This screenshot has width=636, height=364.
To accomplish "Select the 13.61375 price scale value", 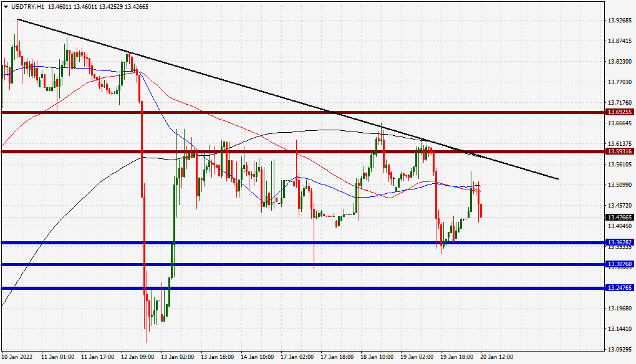I will pos(619,144).
